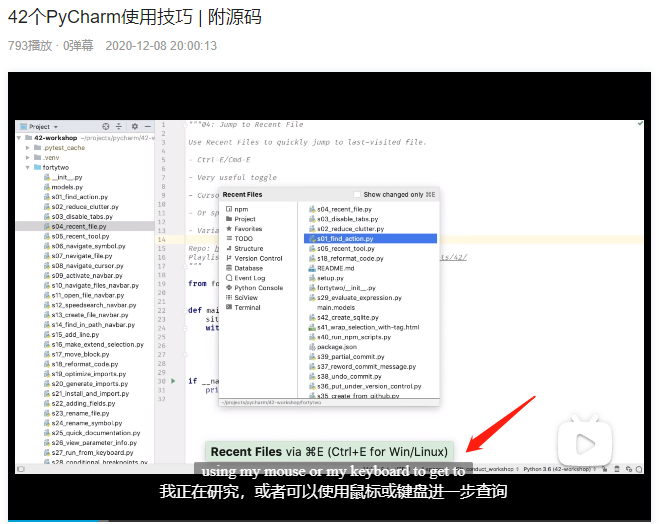
Task: Open s36_put_under_version_control.py in popup
Action: 365,386
